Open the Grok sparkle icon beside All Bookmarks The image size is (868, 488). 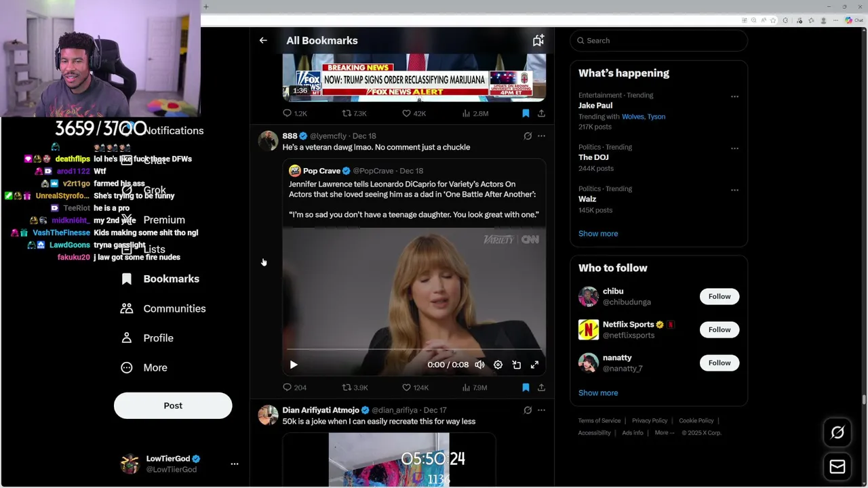538,41
